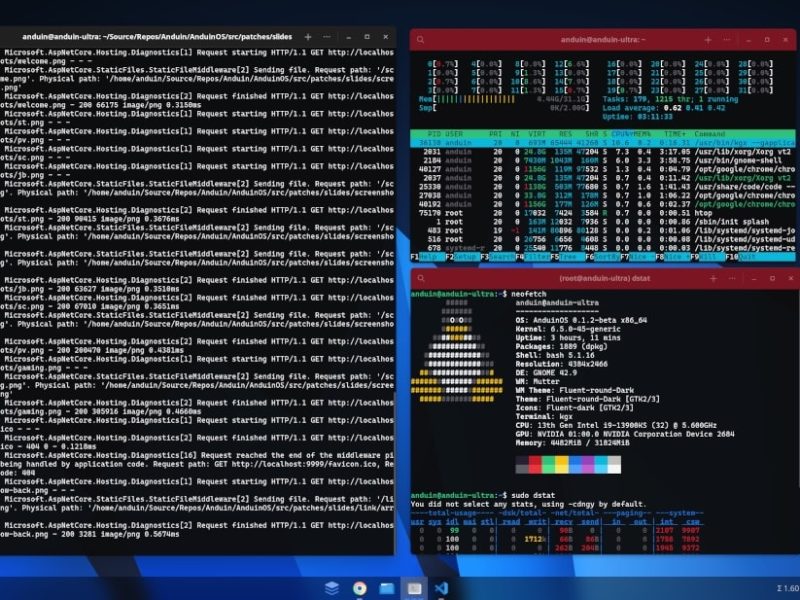Click the dstat window title text
Viewport: 800px width, 600px height.
point(605,279)
